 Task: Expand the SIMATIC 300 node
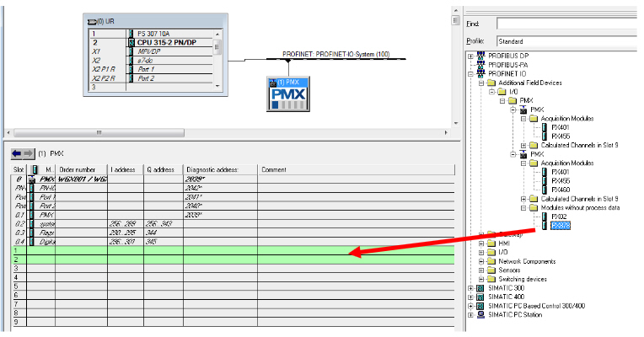pos(470,289)
